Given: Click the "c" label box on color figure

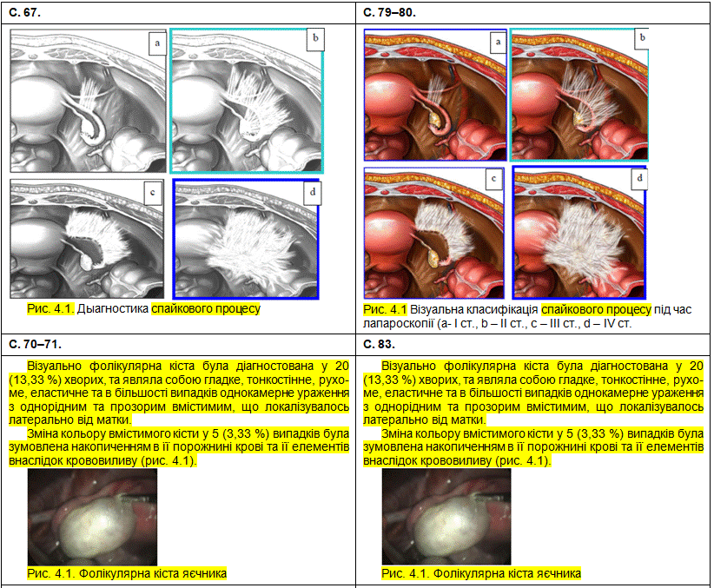Looking at the screenshot, I should coord(493,179).
